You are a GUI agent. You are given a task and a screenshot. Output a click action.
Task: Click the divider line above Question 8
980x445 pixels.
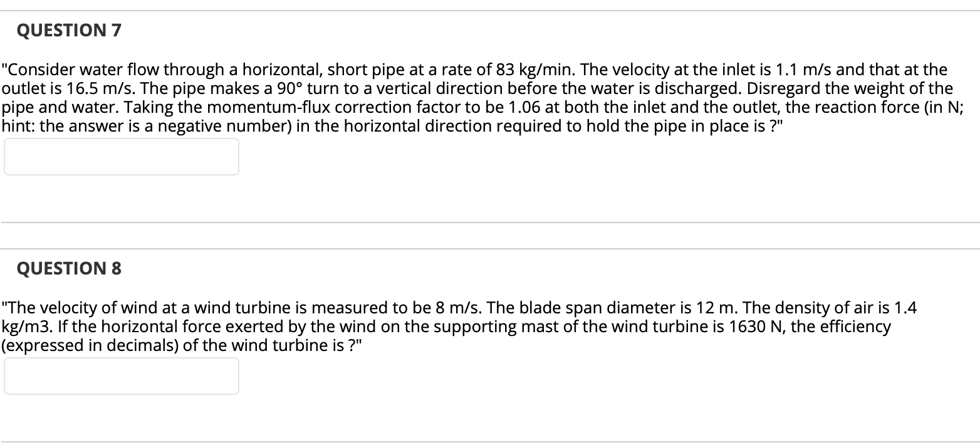pos(490,248)
